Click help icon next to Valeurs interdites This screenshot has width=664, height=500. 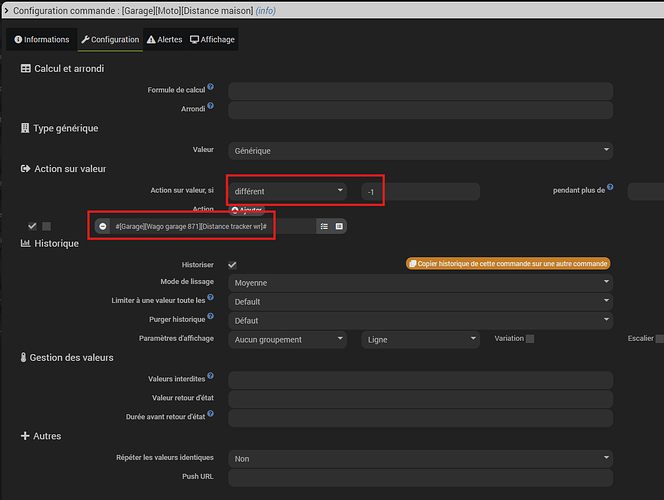pyautogui.click(x=211, y=377)
